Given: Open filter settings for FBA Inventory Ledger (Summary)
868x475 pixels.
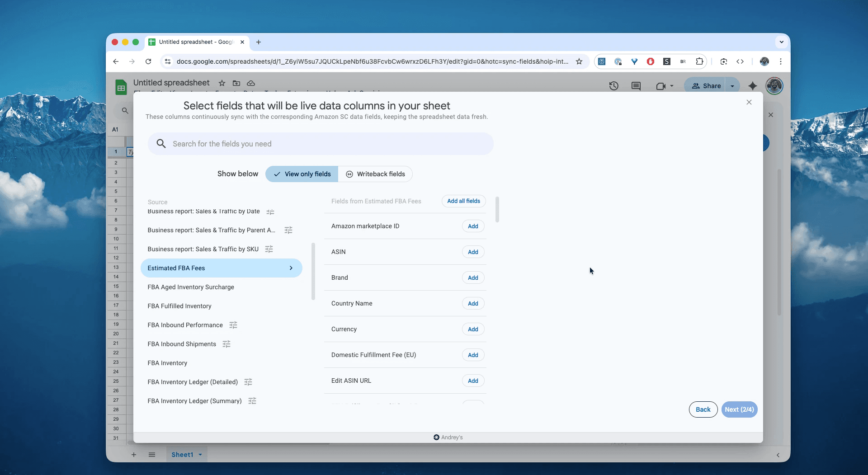Looking at the screenshot, I should point(252,401).
